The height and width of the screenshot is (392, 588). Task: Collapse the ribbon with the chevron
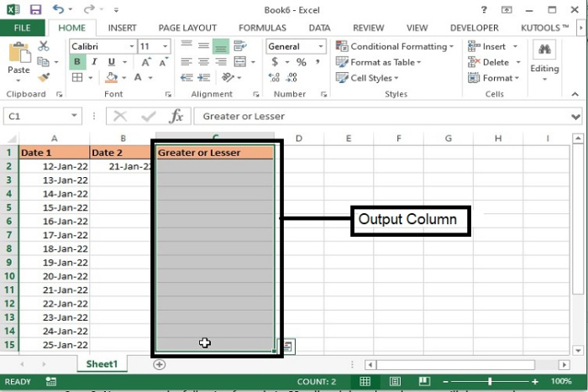point(575,94)
